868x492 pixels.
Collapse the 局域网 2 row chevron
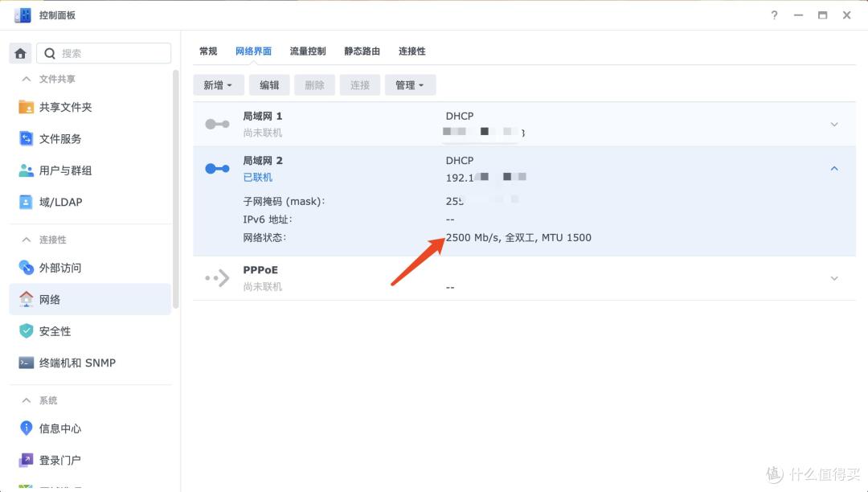tap(834, 168)
